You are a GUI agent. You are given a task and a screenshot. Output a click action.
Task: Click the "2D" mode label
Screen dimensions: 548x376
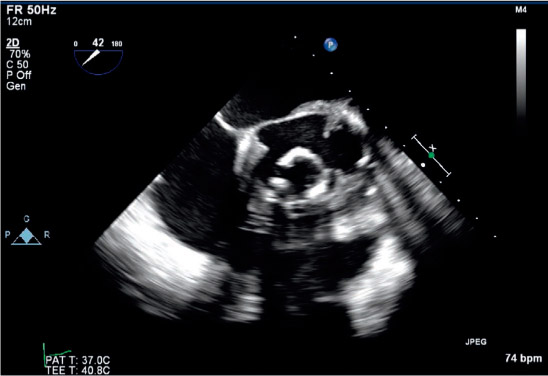click(13, 43)
